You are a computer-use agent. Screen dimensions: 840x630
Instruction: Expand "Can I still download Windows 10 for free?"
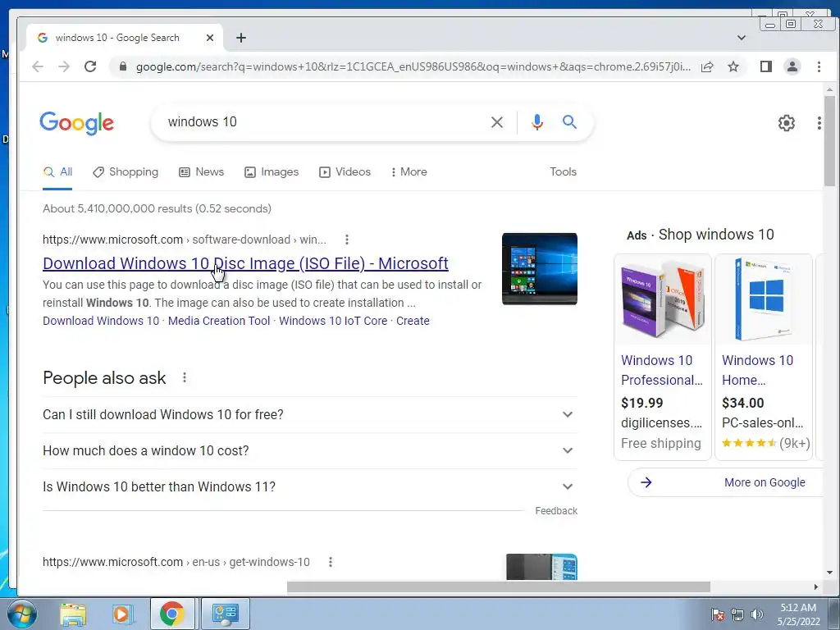[309, 414]
